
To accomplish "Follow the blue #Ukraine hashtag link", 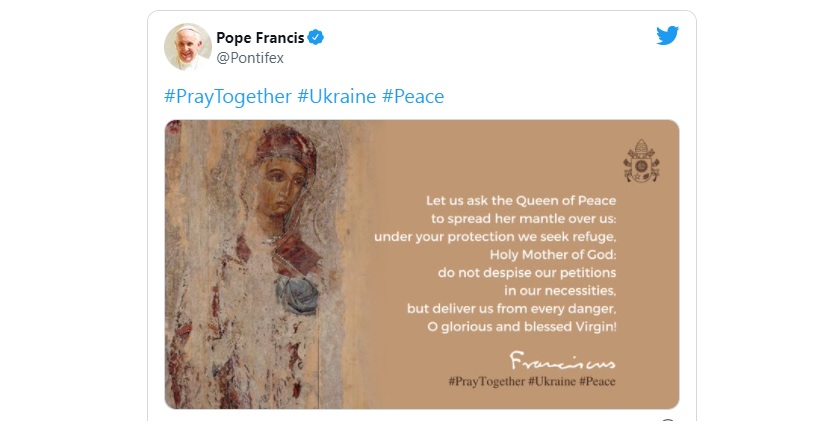I will click(337, 97).
